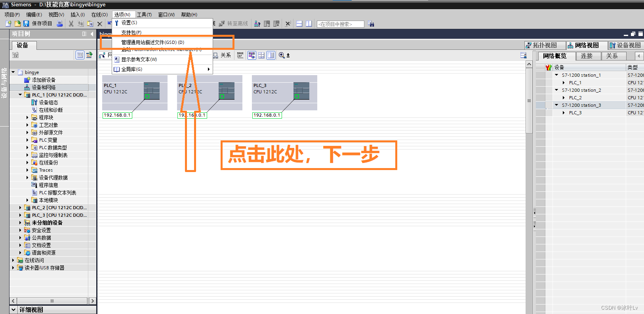Collapse the 项目树 panel with the arrow
644x314 pixels.
tap(92, 34)
